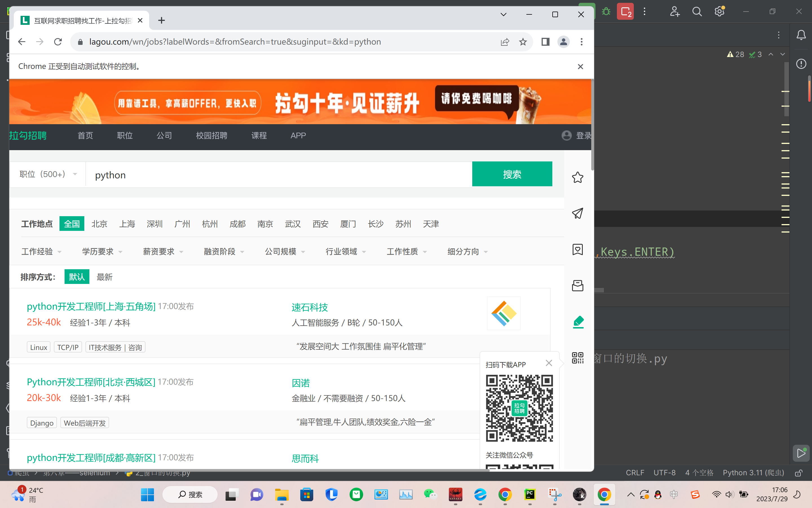Viewport: 812px width, 508px height.
Task: Open Chrome three-dot menu
Action: (581, 42)
